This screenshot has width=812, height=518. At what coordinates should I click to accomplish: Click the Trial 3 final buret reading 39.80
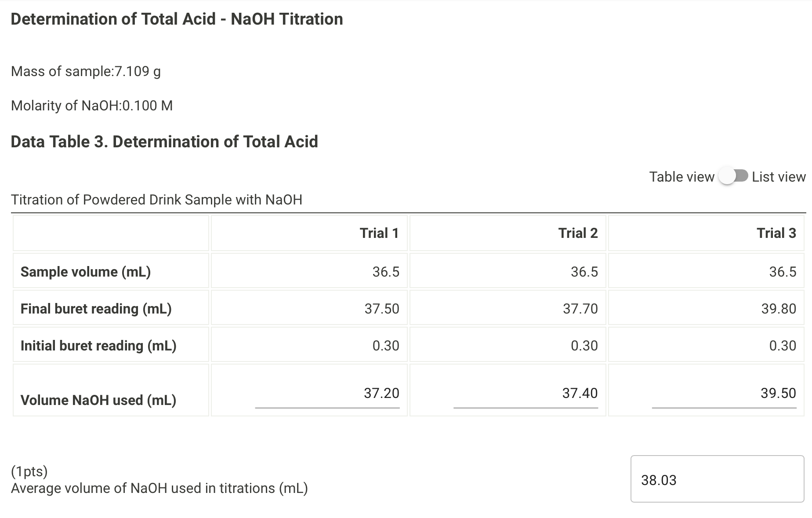[x=778, y=309]
